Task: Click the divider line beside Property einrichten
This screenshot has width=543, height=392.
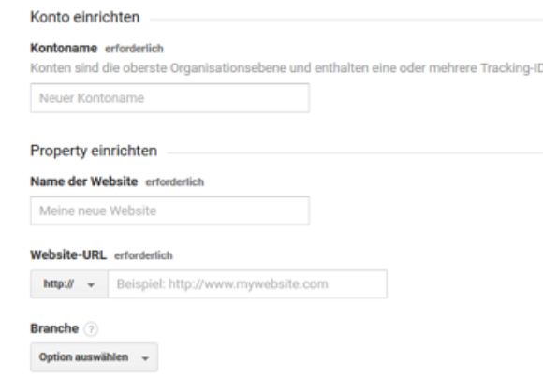Action: [355, 152]
